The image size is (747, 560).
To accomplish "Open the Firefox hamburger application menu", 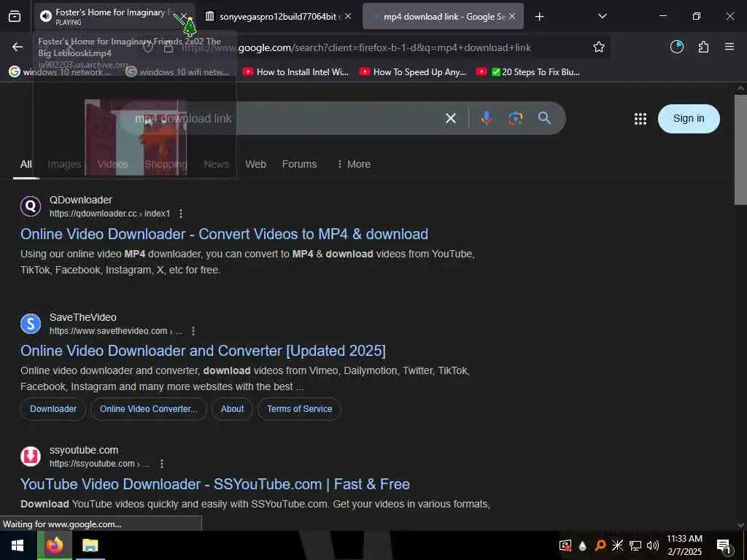I will [x=729, y=47].
